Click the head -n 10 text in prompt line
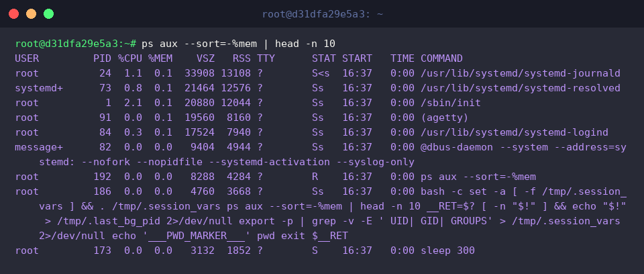Screen dimensions: 644x274 pos(305,44)
